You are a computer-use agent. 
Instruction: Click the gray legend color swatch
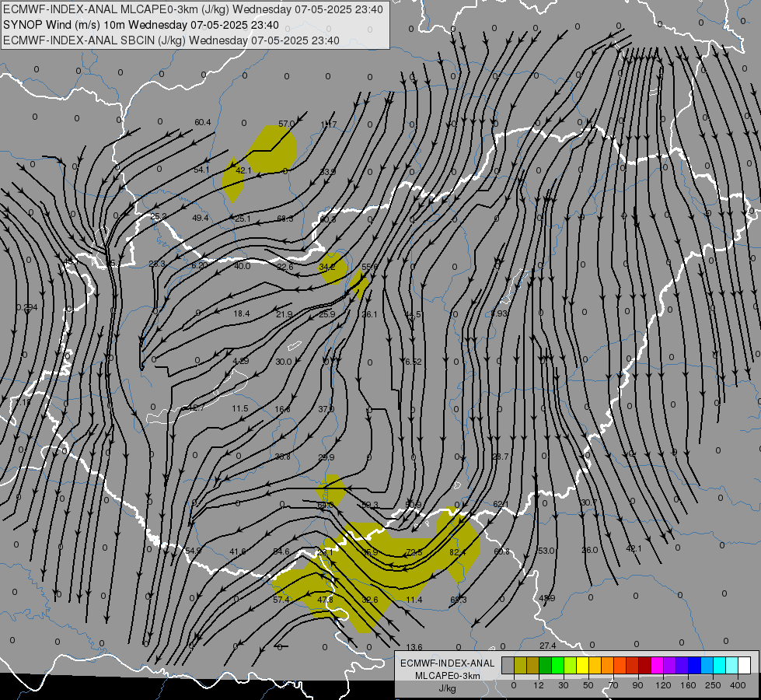[x=508, y=666]
